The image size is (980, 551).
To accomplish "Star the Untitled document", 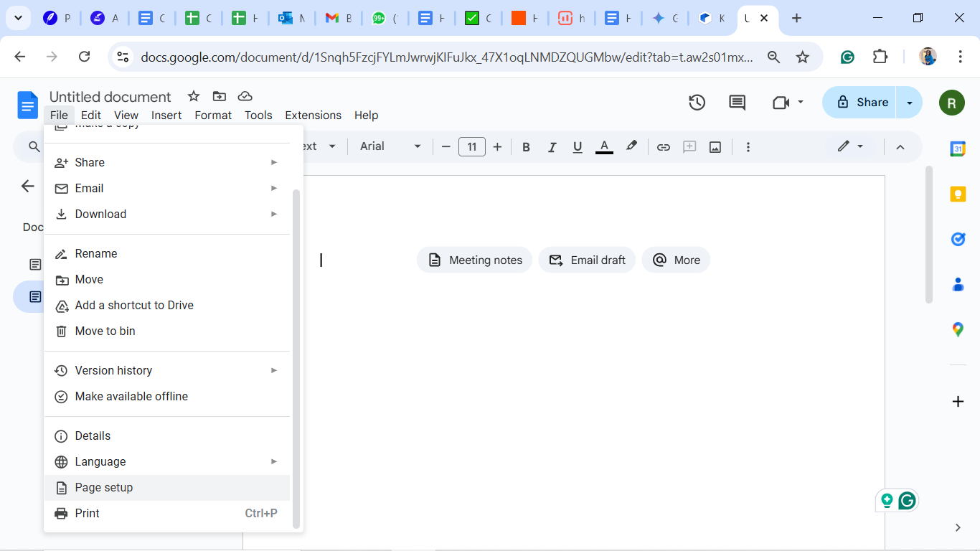I will pyautogui.click(x=193, y=96).
